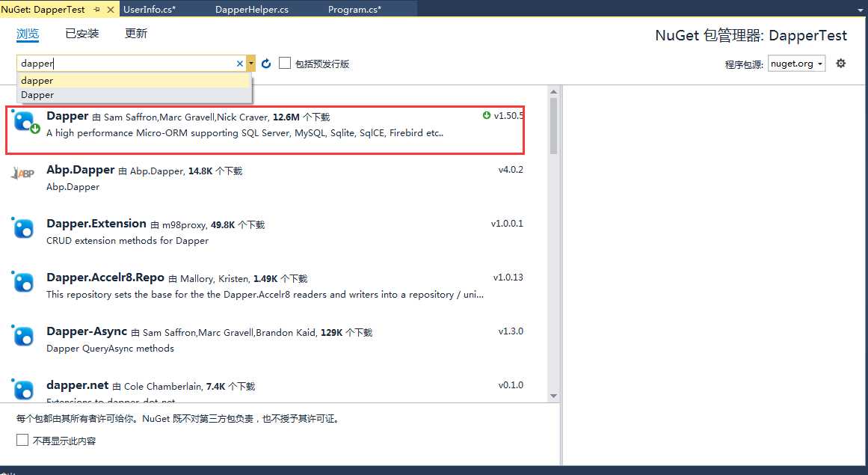Click the 'A high performance Micro-ORM' description
The image size is (868, 475).
pyautogui.click(x=244, y=133)
